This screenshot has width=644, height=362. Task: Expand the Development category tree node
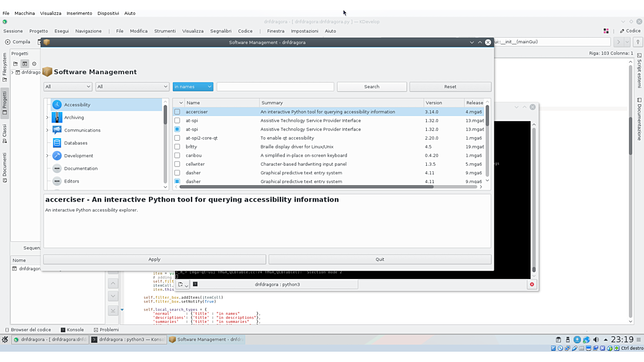[x=47, y=156]
